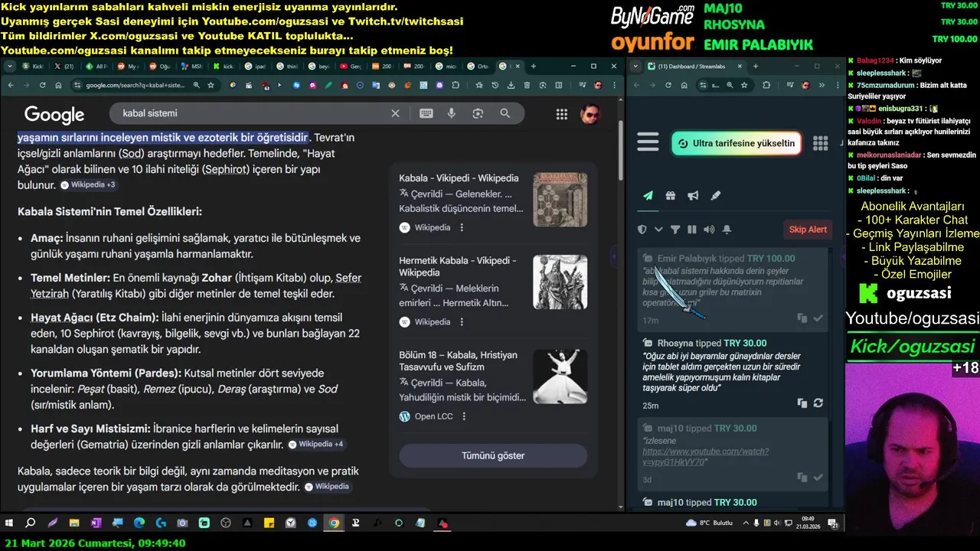Switch to the 'MSN' browser tab

192,67
